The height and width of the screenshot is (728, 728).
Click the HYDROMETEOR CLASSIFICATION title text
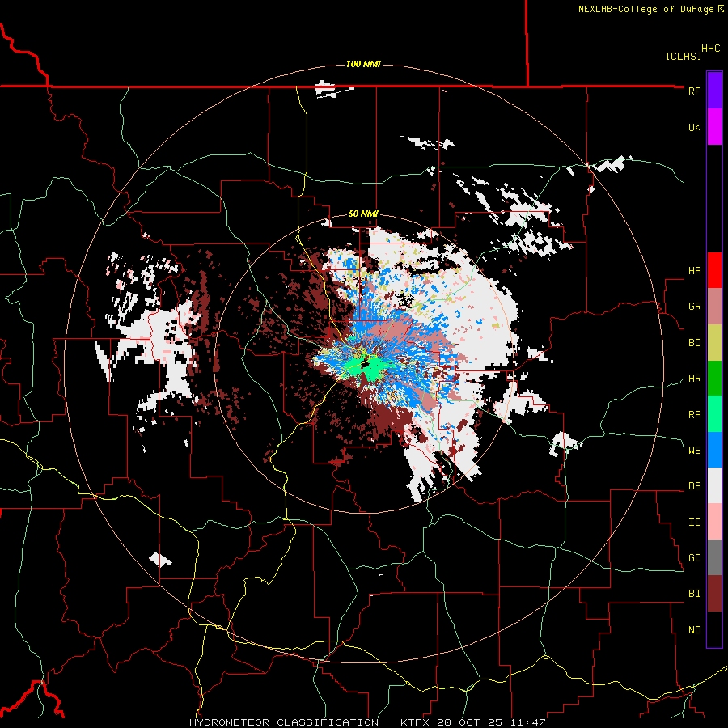pyautogui.click(x=284, y=722)
